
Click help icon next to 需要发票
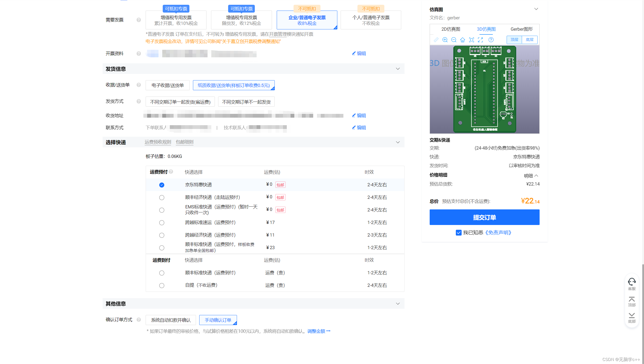(x=139, y=20)
